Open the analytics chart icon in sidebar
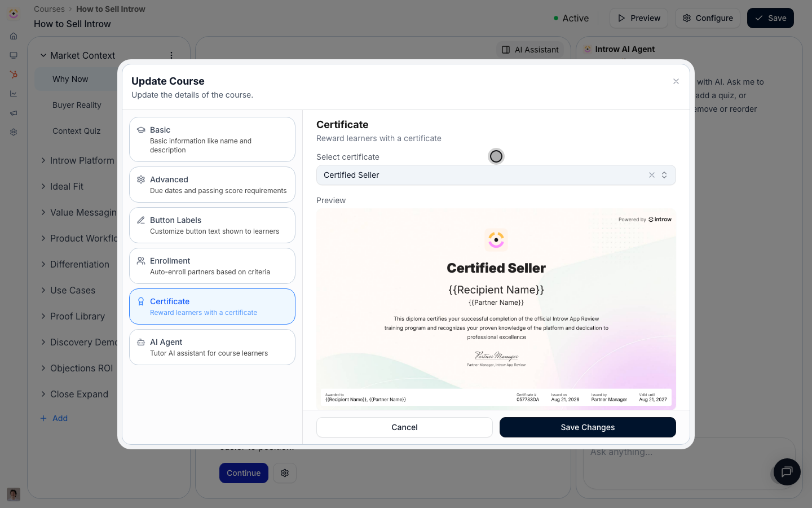Viewport: 812px width, 508px height. click(14, 94)
